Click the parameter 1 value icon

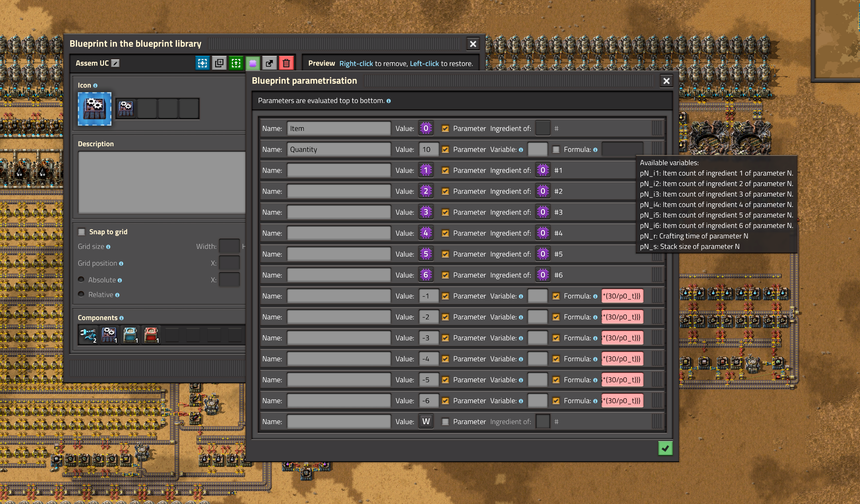click(x=426, y=170)
